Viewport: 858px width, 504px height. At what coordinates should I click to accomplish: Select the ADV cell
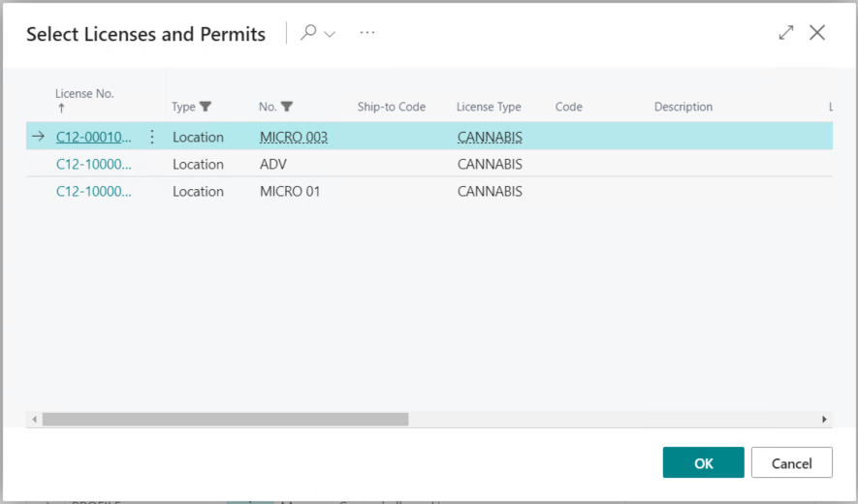pos(273,164)
